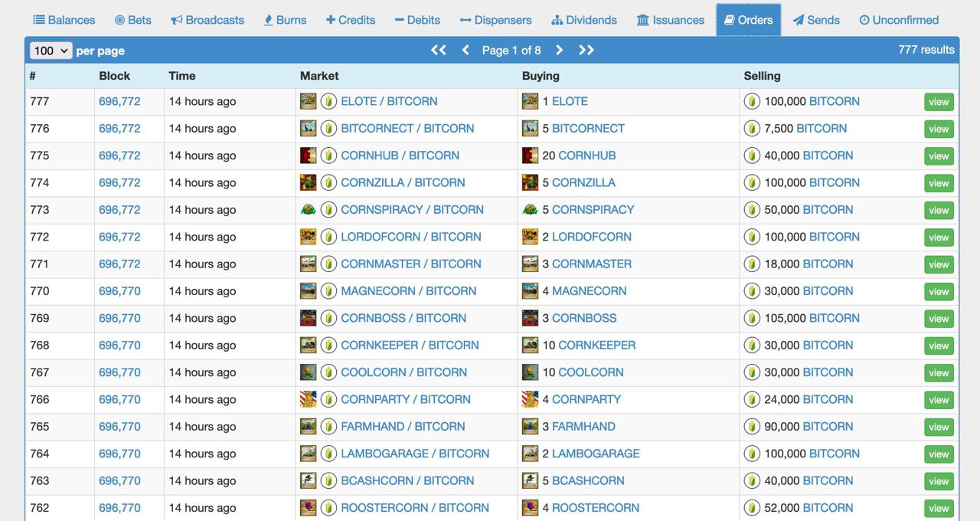Viewport: 980px width, 521px height.
Task: Click the CORNZILLA card icon in Market column
Action: (x=309, y=182)
